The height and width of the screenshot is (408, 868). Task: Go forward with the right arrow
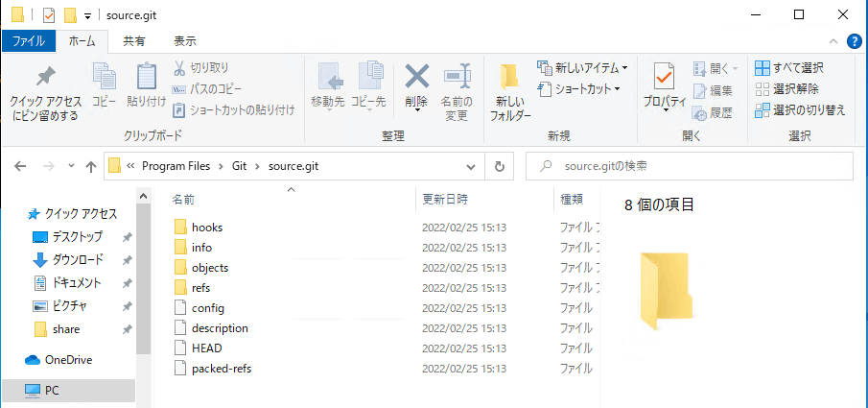(x=49, y=166)
